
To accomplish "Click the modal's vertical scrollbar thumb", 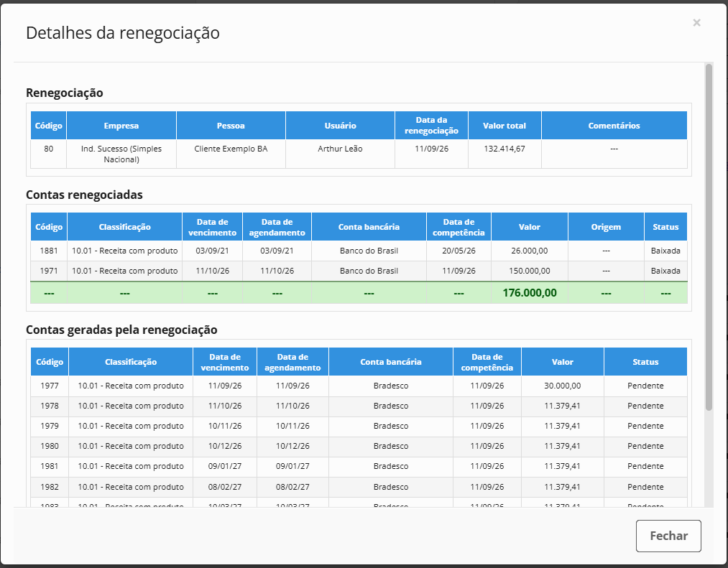I will coord(709,237).
